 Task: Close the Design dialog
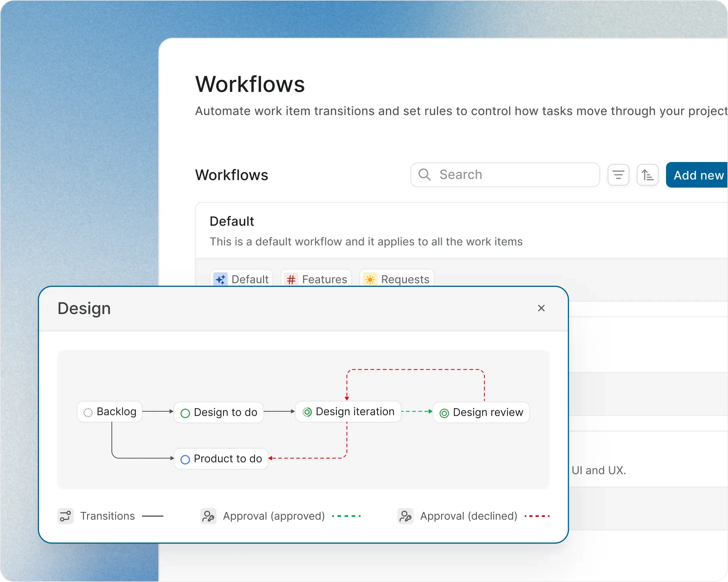coord(541,308)
